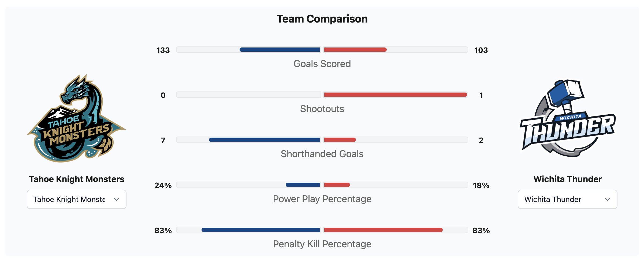Click the Goals Scored label
Image resolution: width=644 pixels, height=261 pixels.
point(322,64)
